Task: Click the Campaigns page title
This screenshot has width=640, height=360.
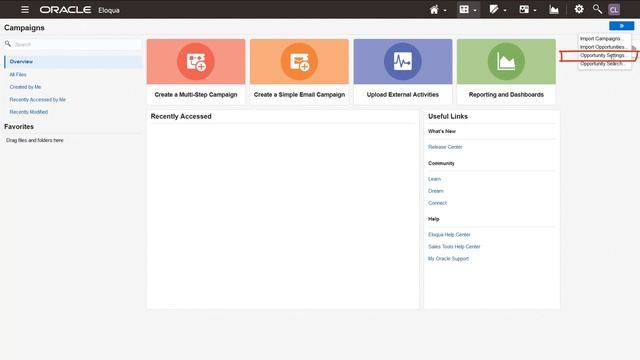Action: coord(24,28)
